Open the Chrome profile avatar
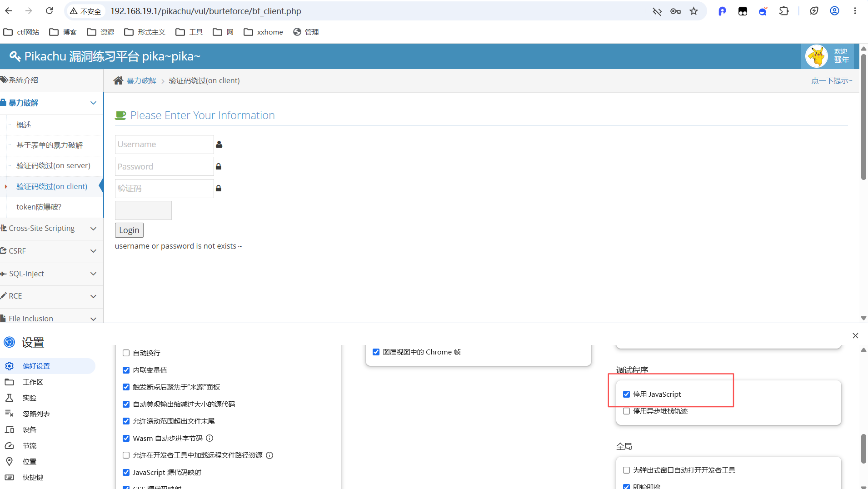The width and height of the screenshot is (868, 489). 834,11
